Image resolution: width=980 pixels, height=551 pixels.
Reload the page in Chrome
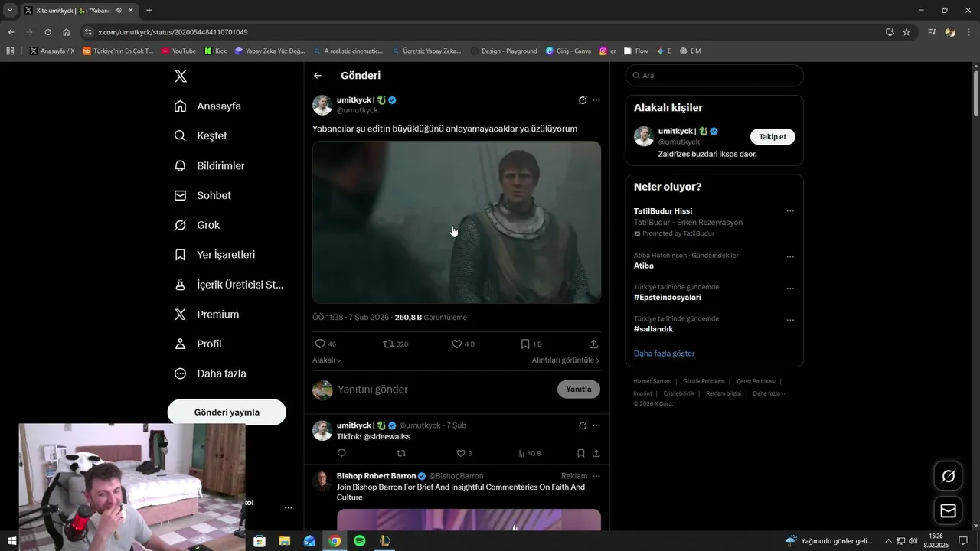[47, 32]
